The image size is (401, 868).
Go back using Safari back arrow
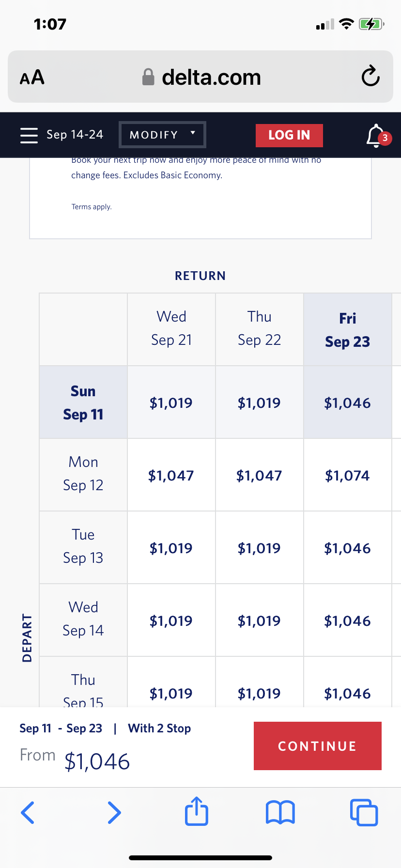28,812
